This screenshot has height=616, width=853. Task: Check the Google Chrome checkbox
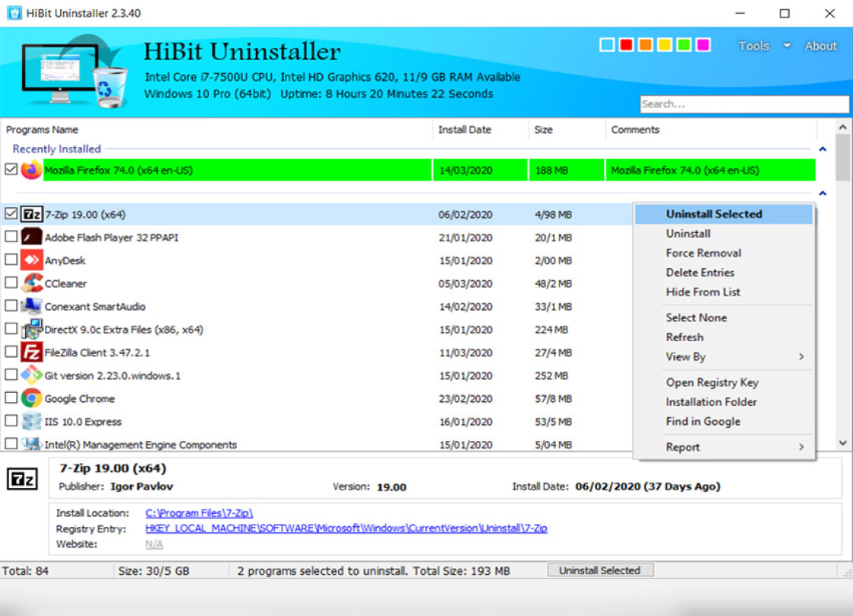click(x=11, y=397)
